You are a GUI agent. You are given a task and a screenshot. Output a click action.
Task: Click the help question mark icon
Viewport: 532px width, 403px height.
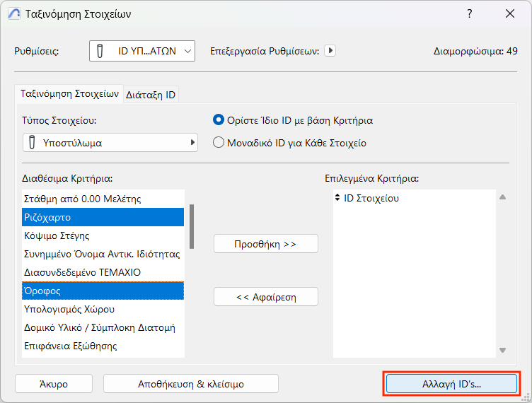(x=470, y=13)
